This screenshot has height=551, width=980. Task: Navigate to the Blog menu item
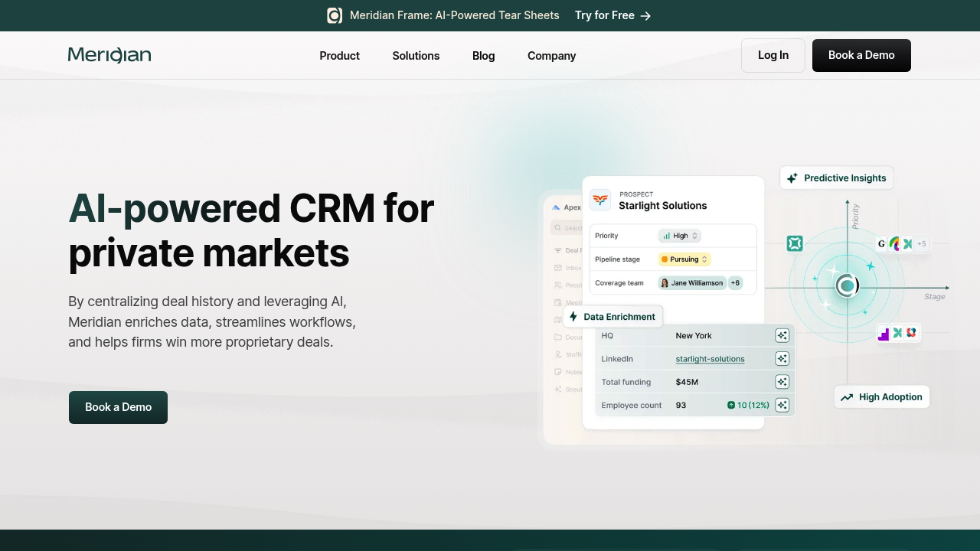click(483, 55)
